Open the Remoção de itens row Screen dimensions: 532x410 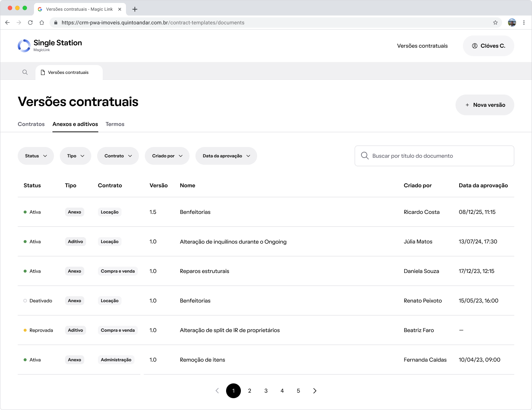[x=266, y=360]
